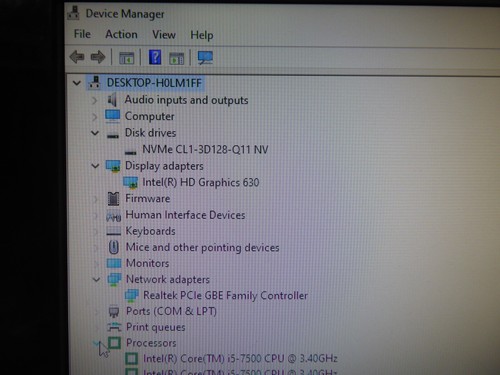Click the chip icon beside Firmware
Screen dimensions: 500x375
pos(114,199)
